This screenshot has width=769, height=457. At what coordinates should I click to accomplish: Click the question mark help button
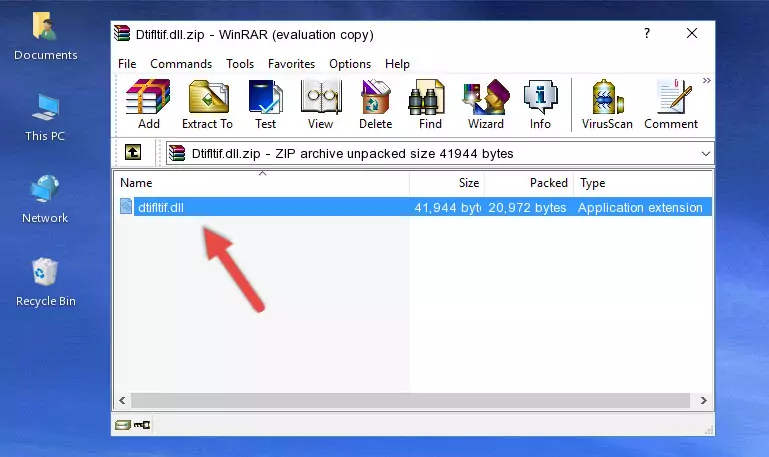tap(647, 33)
